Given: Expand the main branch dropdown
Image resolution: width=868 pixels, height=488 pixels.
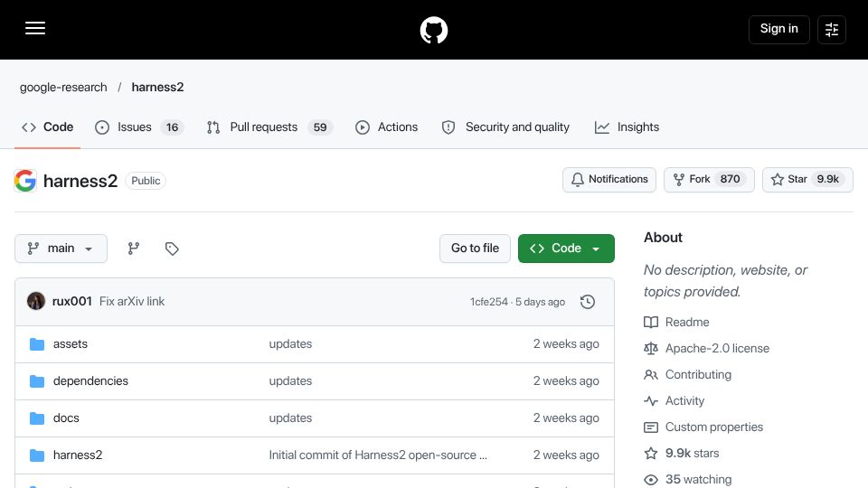Looking at the screenshot, I should coord(61,249).
